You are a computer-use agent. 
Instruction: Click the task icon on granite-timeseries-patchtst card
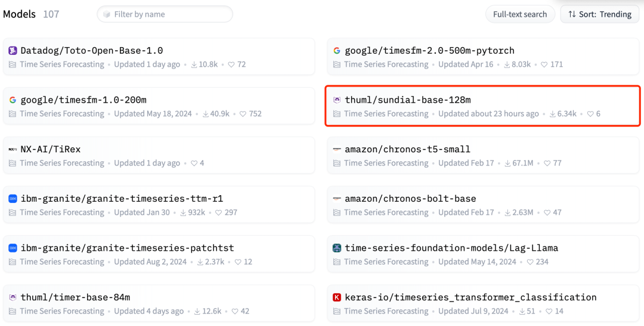[13, 262]
